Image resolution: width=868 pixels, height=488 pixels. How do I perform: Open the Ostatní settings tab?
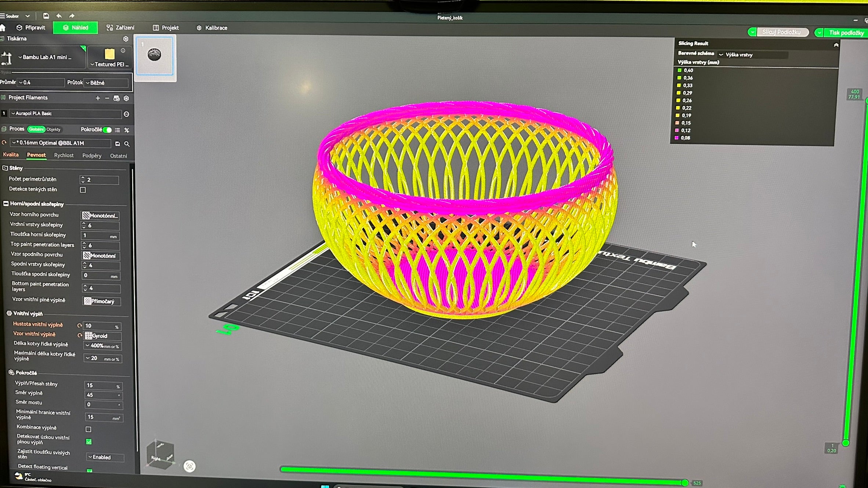(119, 156)
